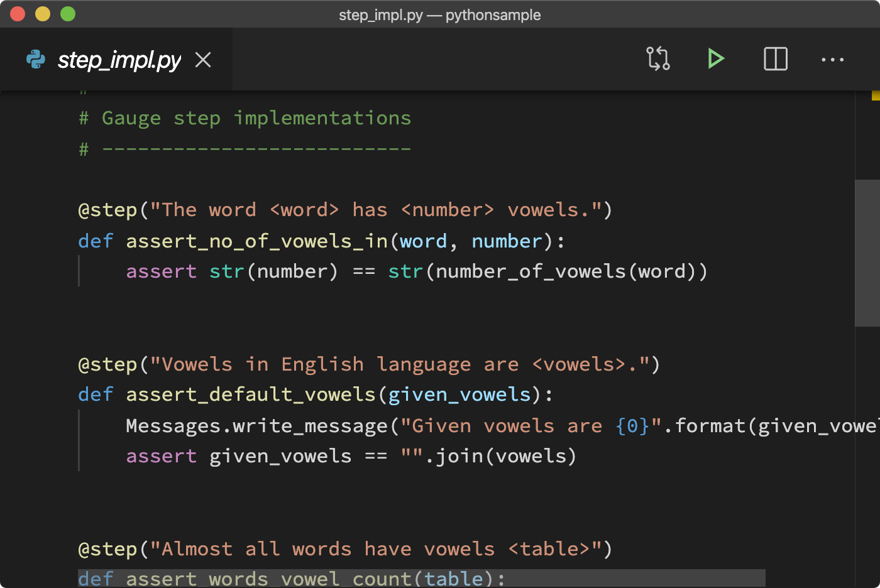Select the step_impl.py editor tab
The width and height of the screenshot is (880, 588).
[x=116, y=60]
